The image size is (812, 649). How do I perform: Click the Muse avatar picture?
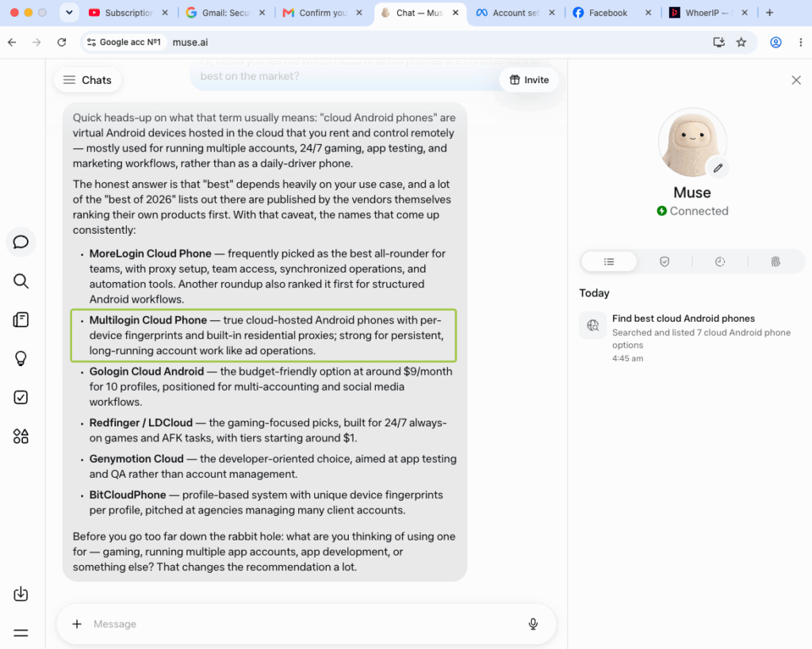692,143
